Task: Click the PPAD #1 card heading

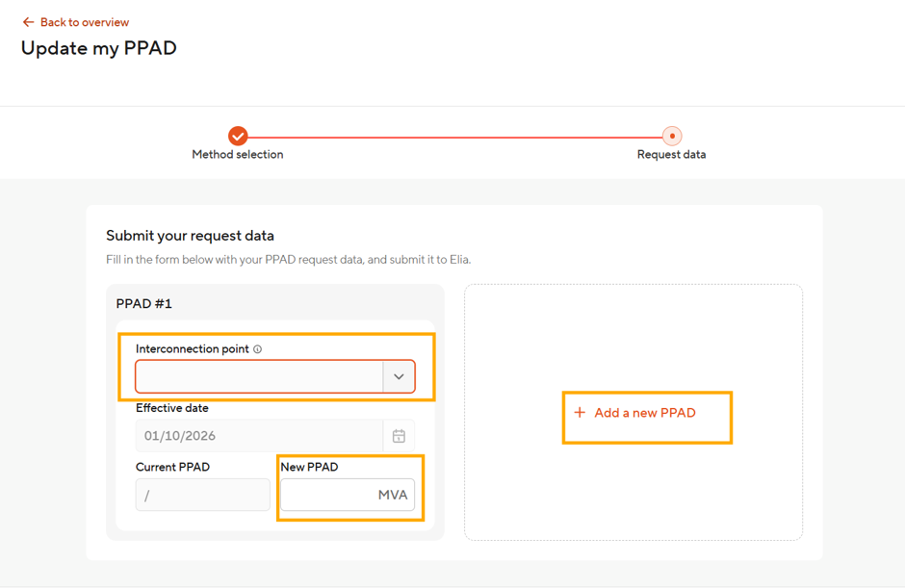Action: (143, 303)
